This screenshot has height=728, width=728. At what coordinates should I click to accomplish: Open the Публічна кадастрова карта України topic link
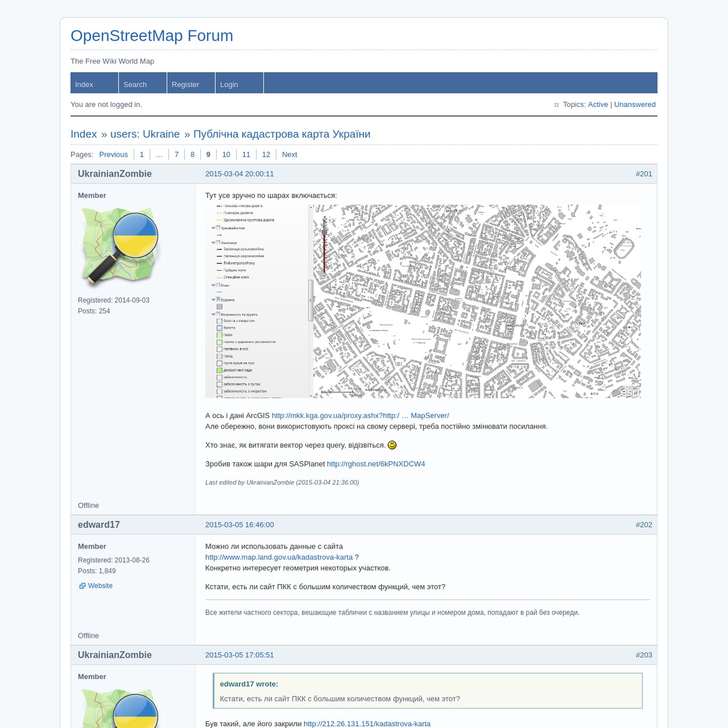[x=281, y=134]
